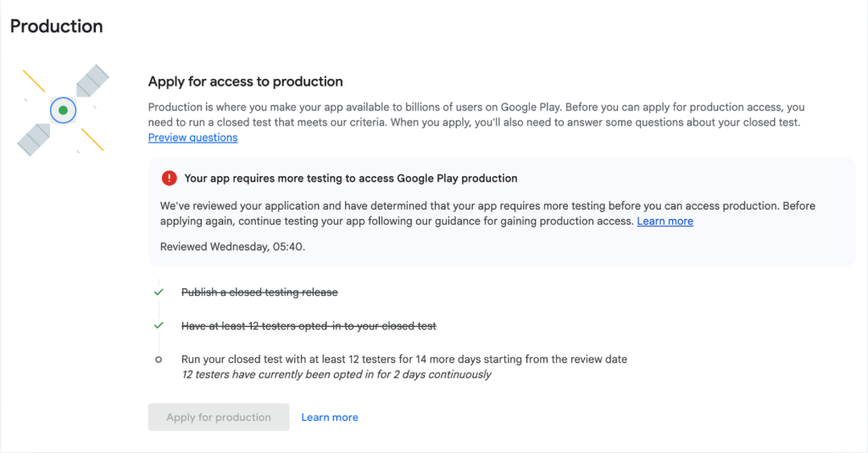This screenshot has width=868, height=453.
Task: Click the satellite's lower-left solar panel
Action: (35, 139)
